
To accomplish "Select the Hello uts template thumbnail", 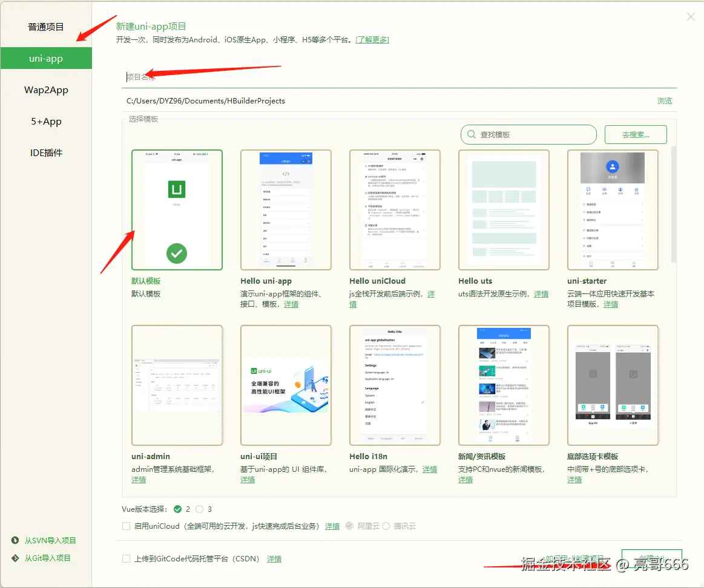I will click(x=504, y=210).
